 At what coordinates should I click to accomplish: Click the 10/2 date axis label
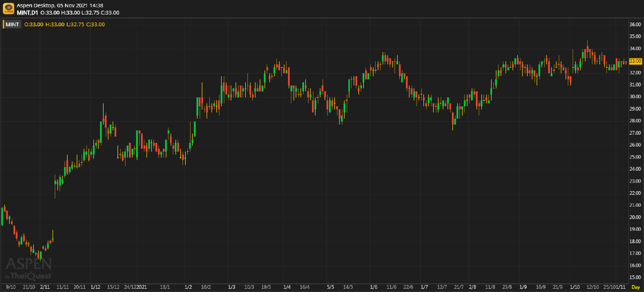(x=206, y=288)
